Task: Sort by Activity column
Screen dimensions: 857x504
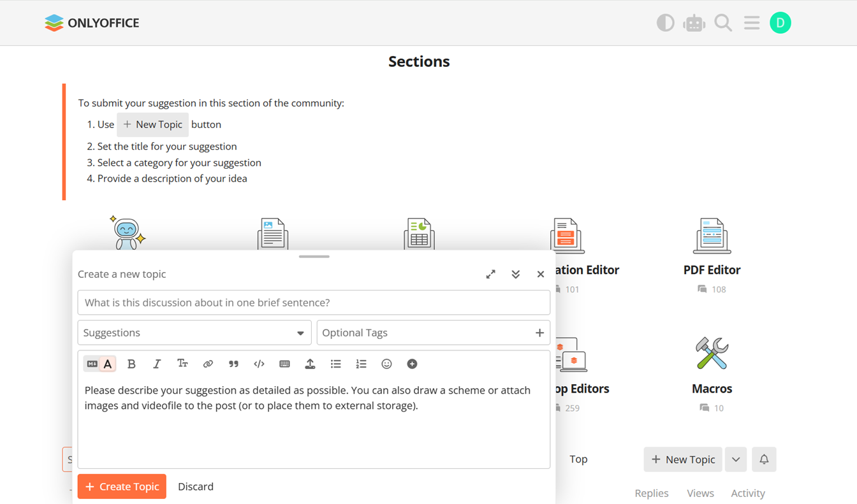Action: tap(748, 493)
